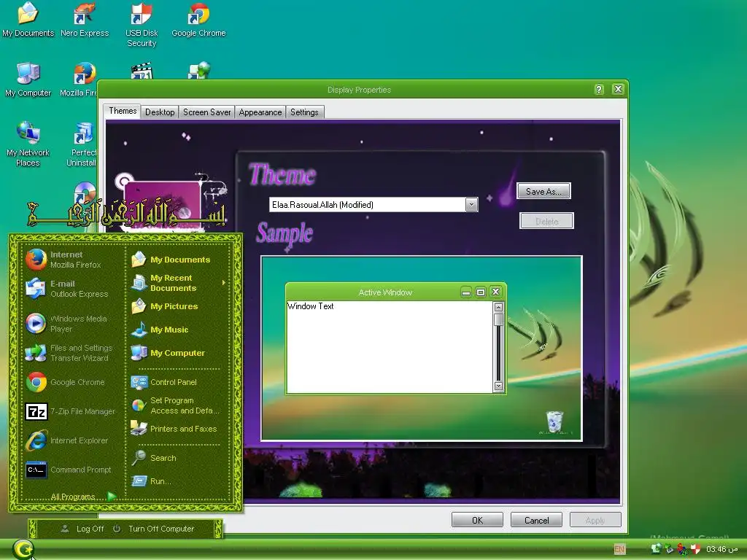Switch to the Desktop tab

pos(160,112)
